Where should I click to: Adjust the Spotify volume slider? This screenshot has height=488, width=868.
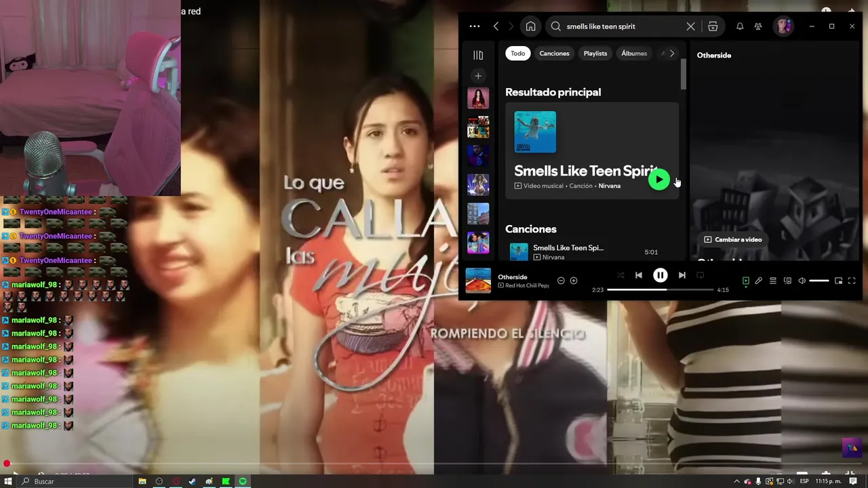[818, 281]
